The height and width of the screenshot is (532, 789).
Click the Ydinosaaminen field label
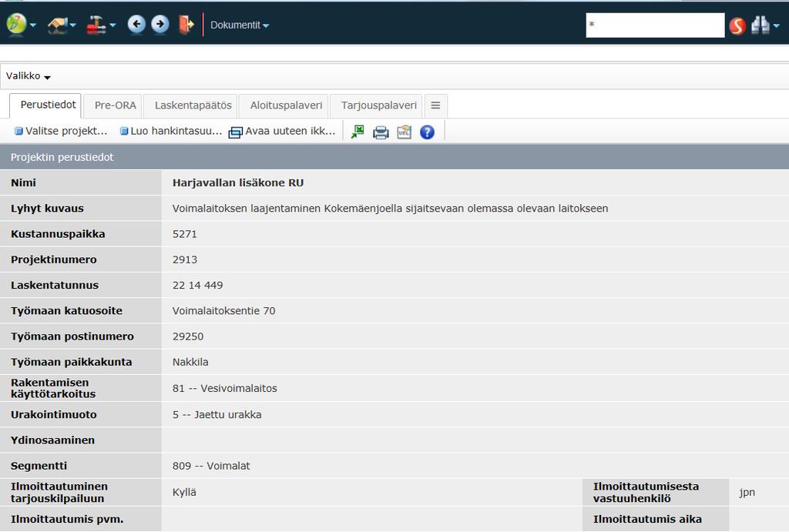pos(52,440)
